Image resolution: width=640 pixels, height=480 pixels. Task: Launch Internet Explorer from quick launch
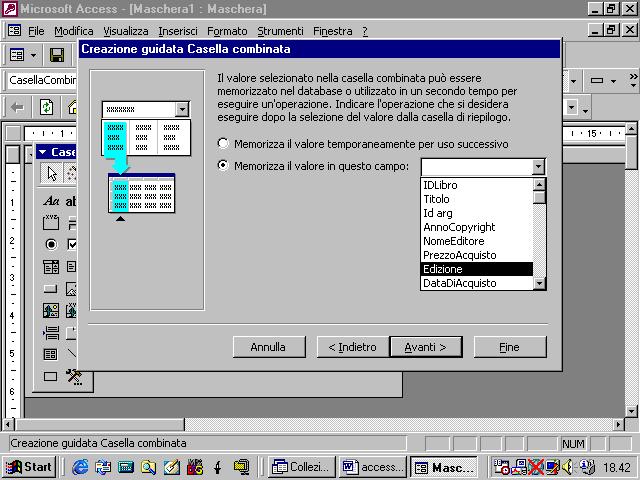(80, 467)
